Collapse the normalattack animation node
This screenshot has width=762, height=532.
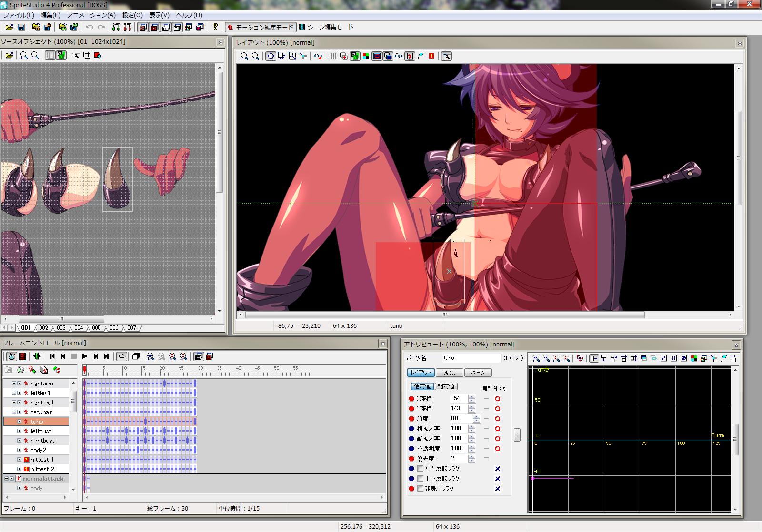point(7,479)
